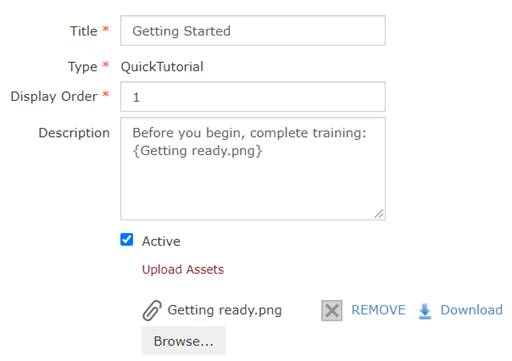This screenshot has height=361, width=512.
Task: Click the Description label
Action: 74,133
